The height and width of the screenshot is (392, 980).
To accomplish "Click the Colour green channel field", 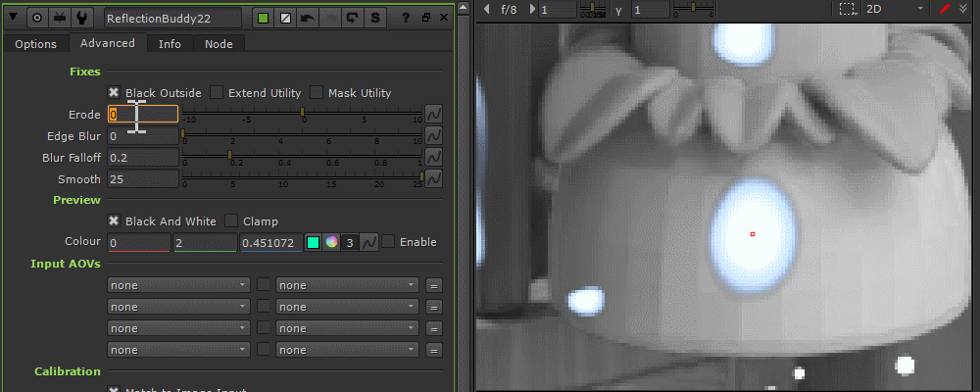I will 205,243.
